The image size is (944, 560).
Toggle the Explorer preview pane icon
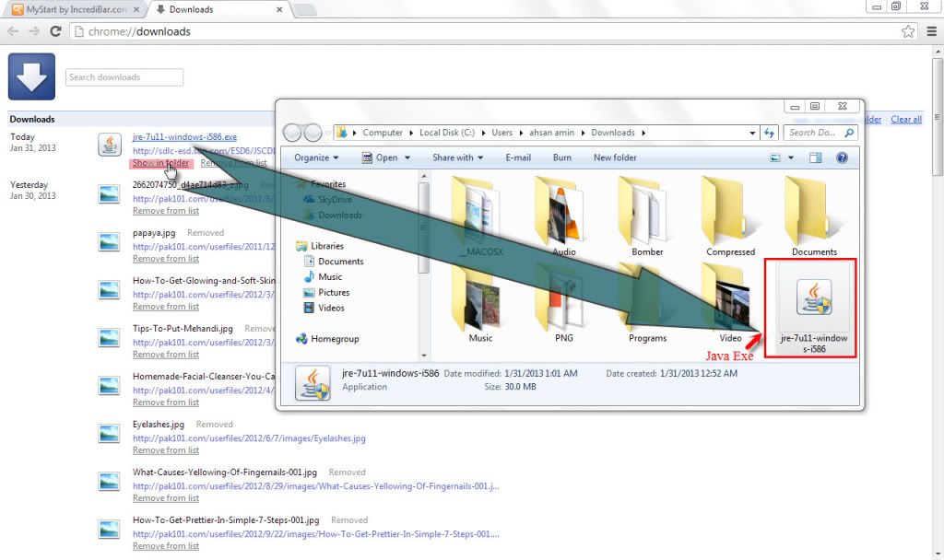point(815,157)
